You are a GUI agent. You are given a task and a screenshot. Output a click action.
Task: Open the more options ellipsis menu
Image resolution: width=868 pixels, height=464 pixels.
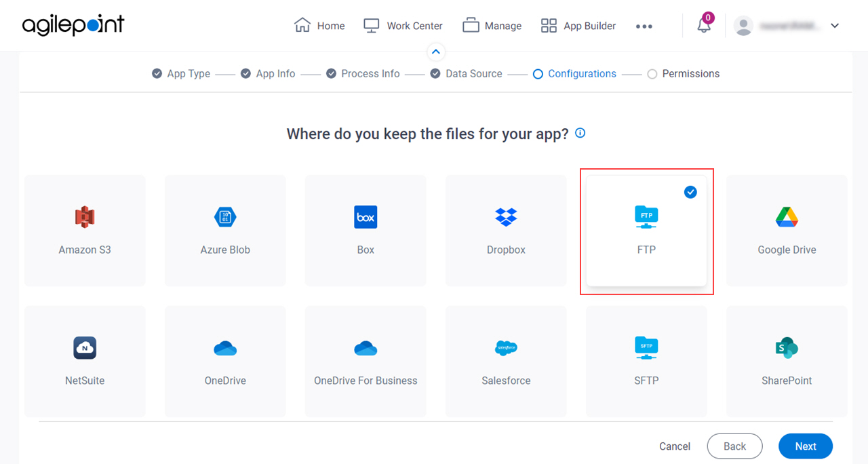[x=644, y=26]
